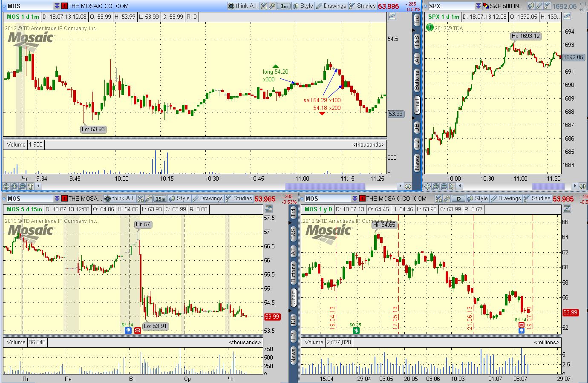The width and height of the screenshot is (588, 383).
Task: Open Style menu in top MOS chart
Action: pyautogui.click(x=303, y=6)
